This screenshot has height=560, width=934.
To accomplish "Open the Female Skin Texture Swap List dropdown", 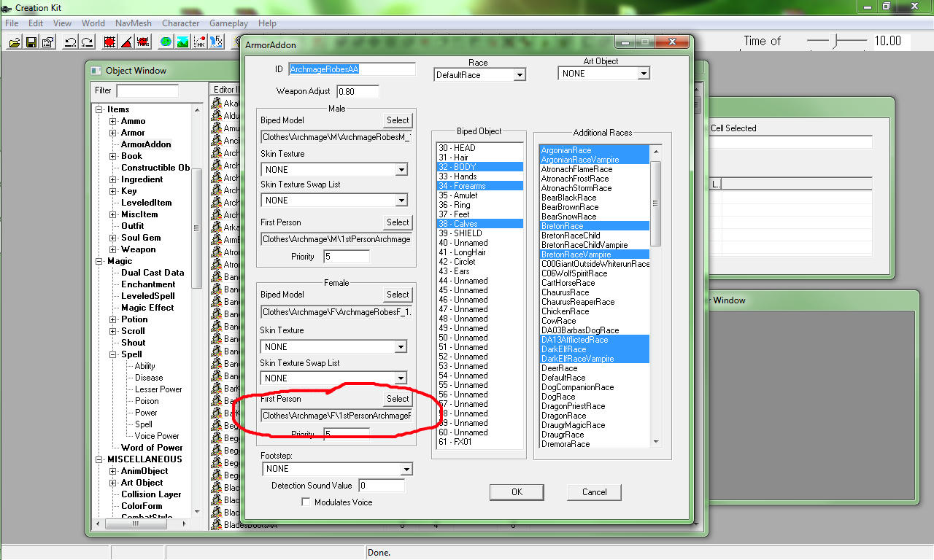I will pyautogui.click(x=333, y=378).
